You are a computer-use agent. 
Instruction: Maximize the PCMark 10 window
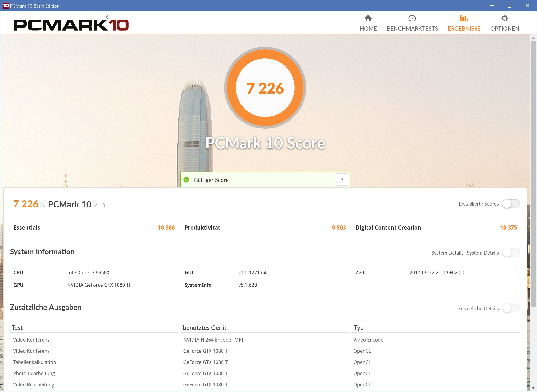(510, 6)
